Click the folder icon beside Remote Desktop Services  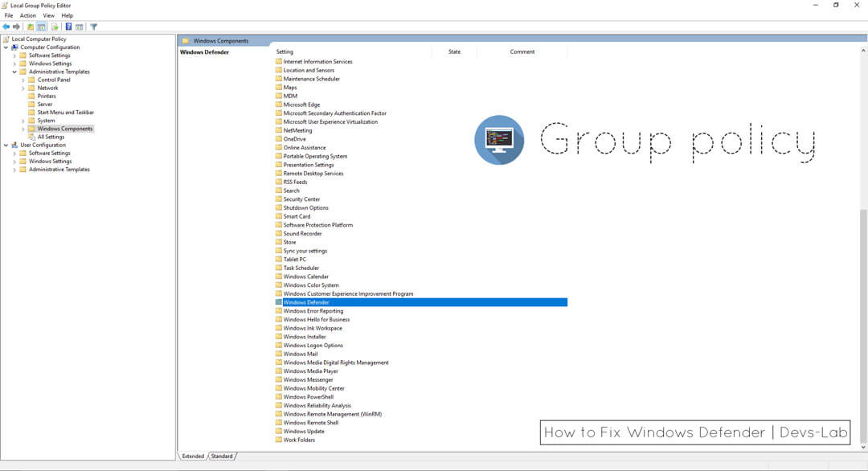[278, 174]
